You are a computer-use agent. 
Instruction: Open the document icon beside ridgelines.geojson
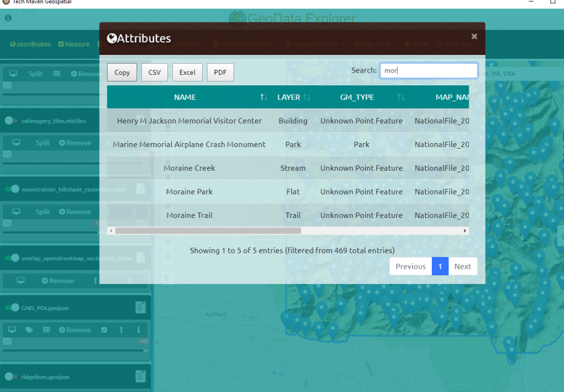click(140, 377)
